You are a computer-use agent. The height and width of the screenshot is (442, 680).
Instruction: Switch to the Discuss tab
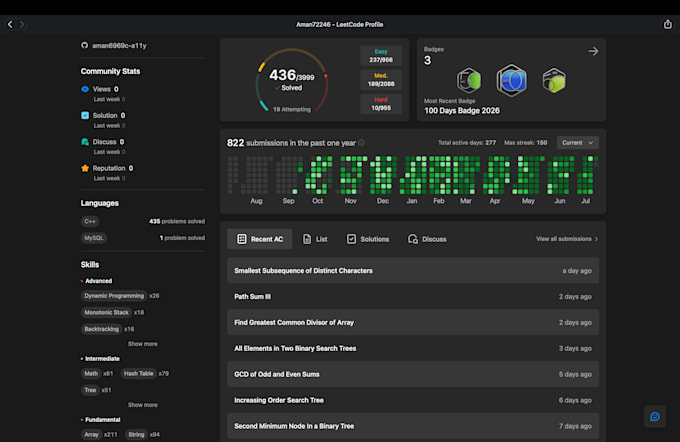coord(427,239)
